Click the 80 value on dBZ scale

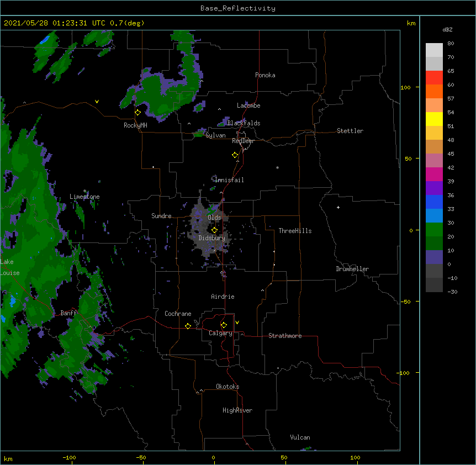pos(451,43)
